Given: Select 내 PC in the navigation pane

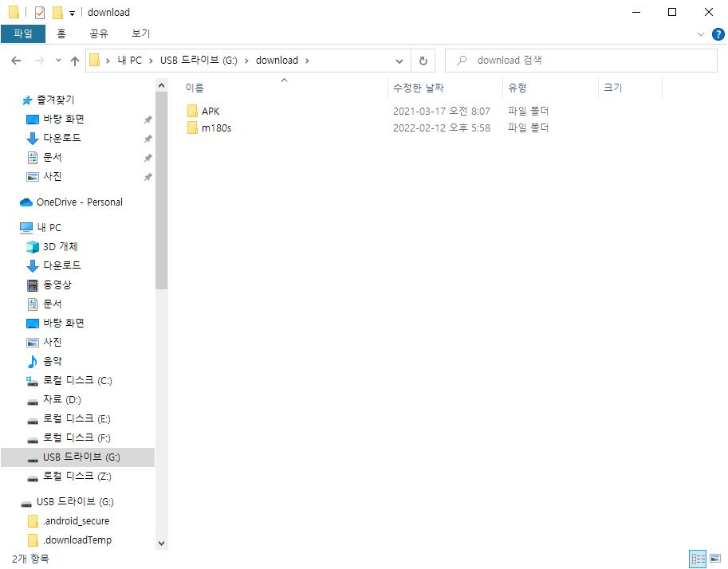Looking at the screenshot, I should click(x=49, y=228).
